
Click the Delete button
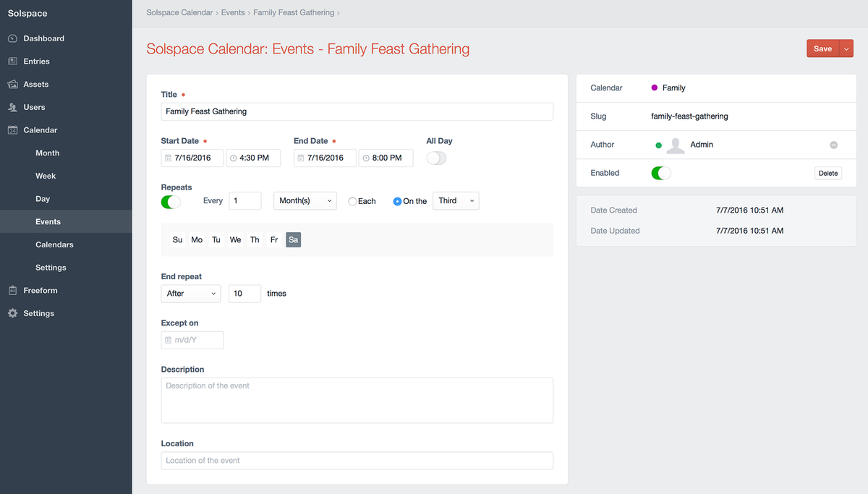(827, 174)
